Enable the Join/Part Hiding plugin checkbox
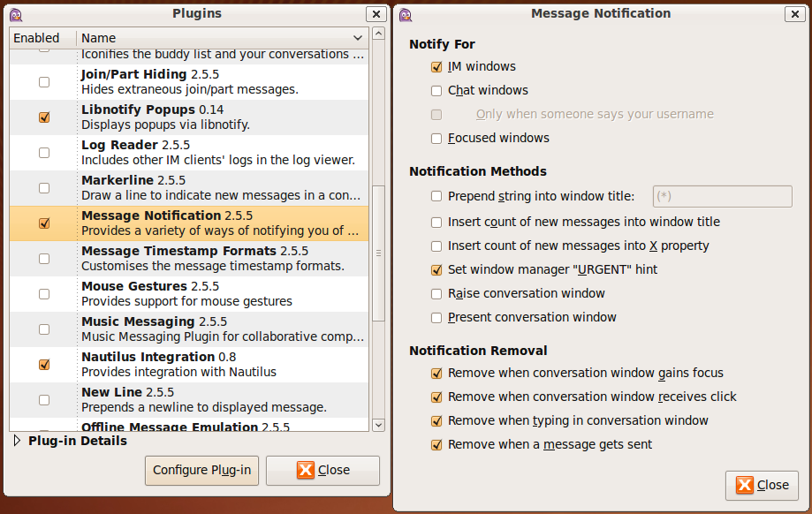Image resolution: width=812 pixels, height=514 pixels. (x=44, y=82)
